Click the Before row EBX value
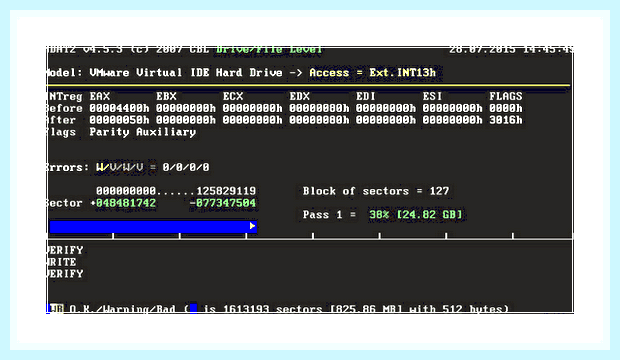The width and height of the screenshot is (620, 360). [x=186, y=108]
